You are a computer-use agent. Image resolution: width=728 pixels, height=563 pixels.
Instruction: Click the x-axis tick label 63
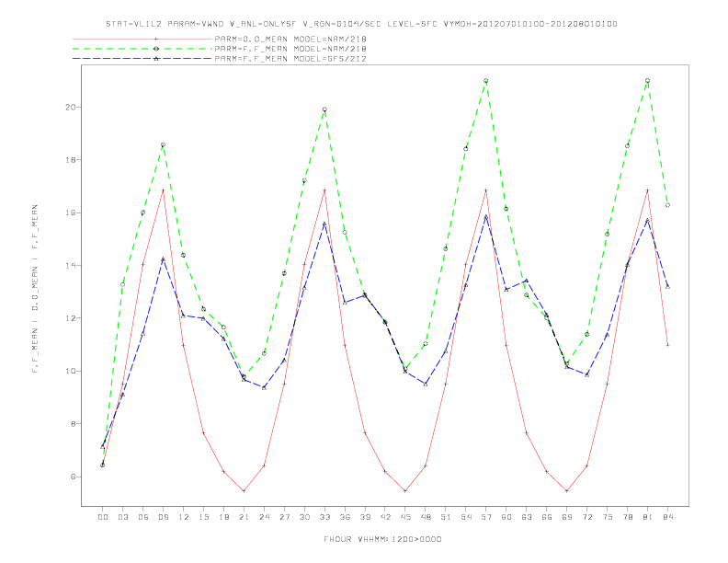coord(527,517)
